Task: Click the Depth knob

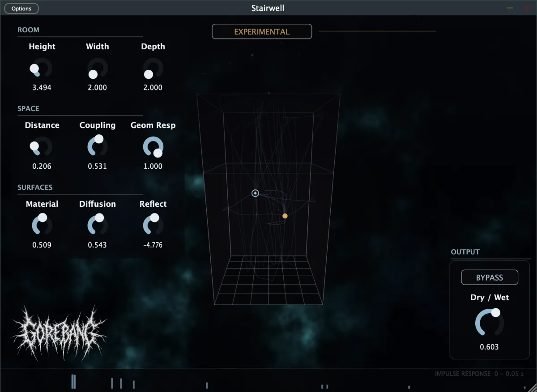Action: (153, 68)
